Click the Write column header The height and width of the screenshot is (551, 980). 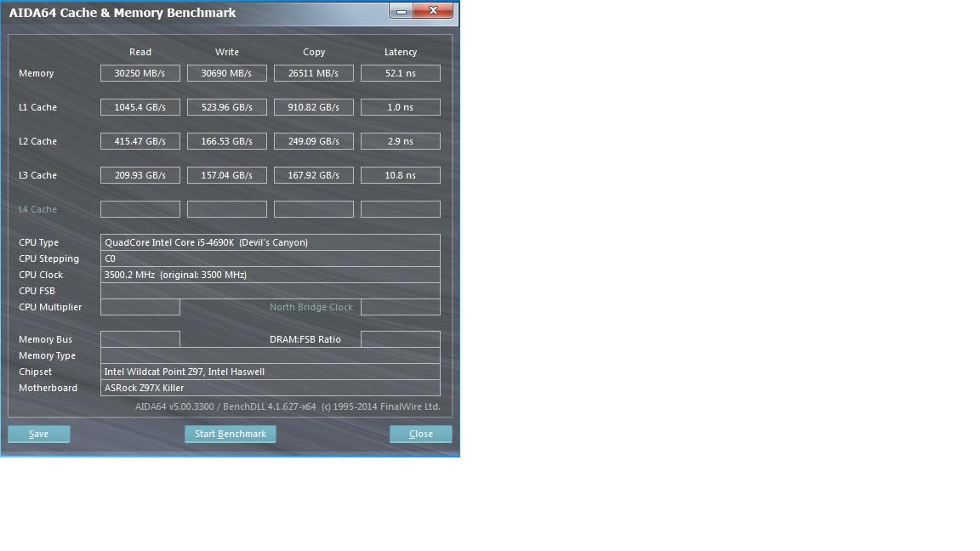tap(227, 52)
